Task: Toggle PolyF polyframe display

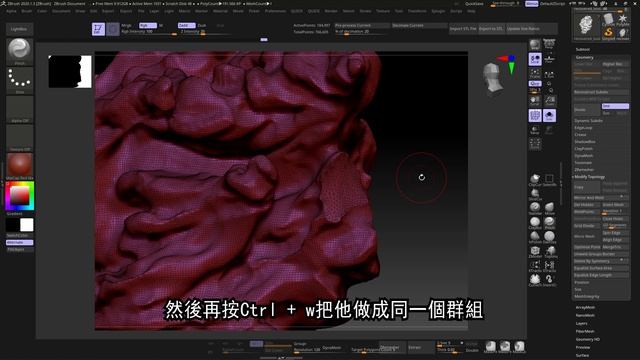Action: click(535, 116)
